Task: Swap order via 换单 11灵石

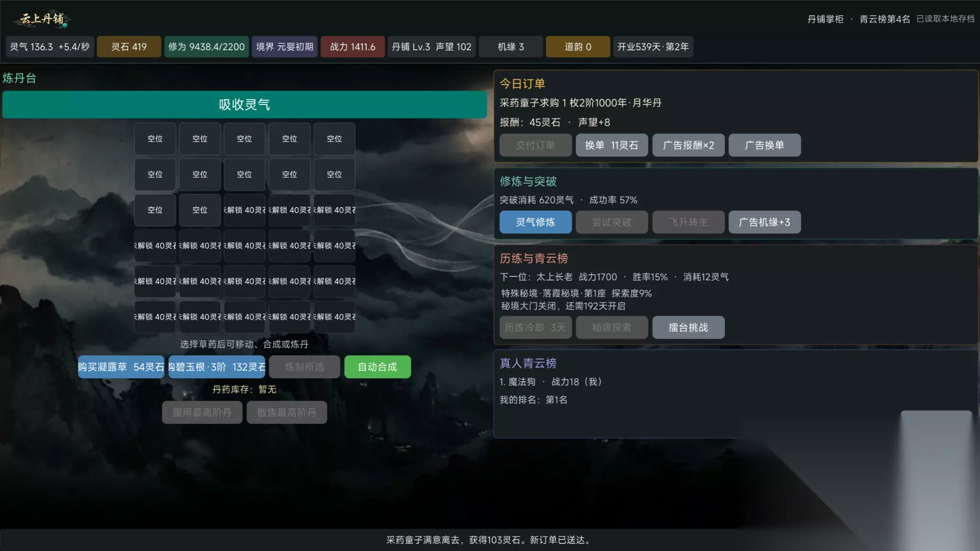Action: coord(612,145)
